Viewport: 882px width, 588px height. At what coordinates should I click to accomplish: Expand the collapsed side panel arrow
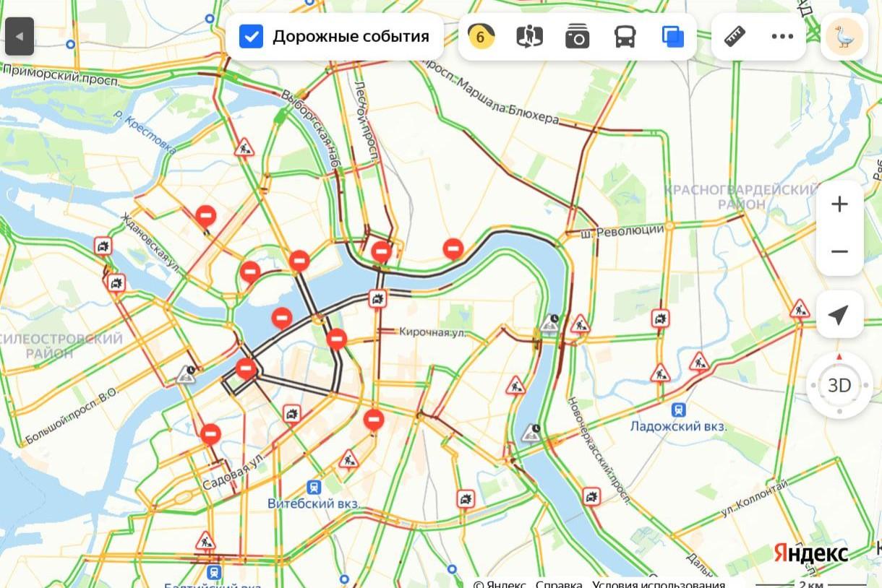[20, 36]
